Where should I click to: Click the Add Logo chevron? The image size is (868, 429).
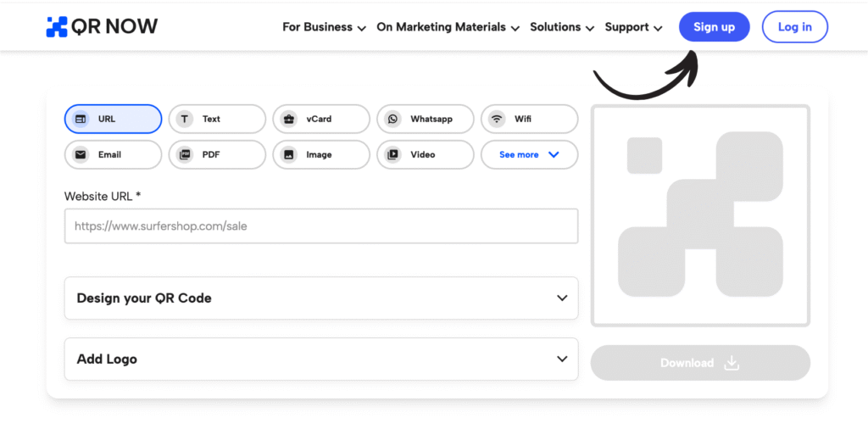(562, 359)
